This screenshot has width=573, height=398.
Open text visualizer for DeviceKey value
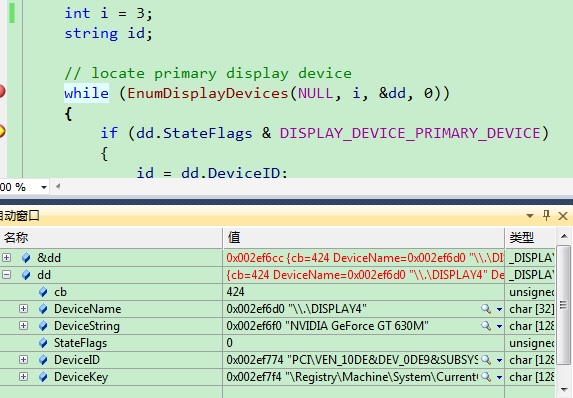pyautogui.click(x=486, y=376)
